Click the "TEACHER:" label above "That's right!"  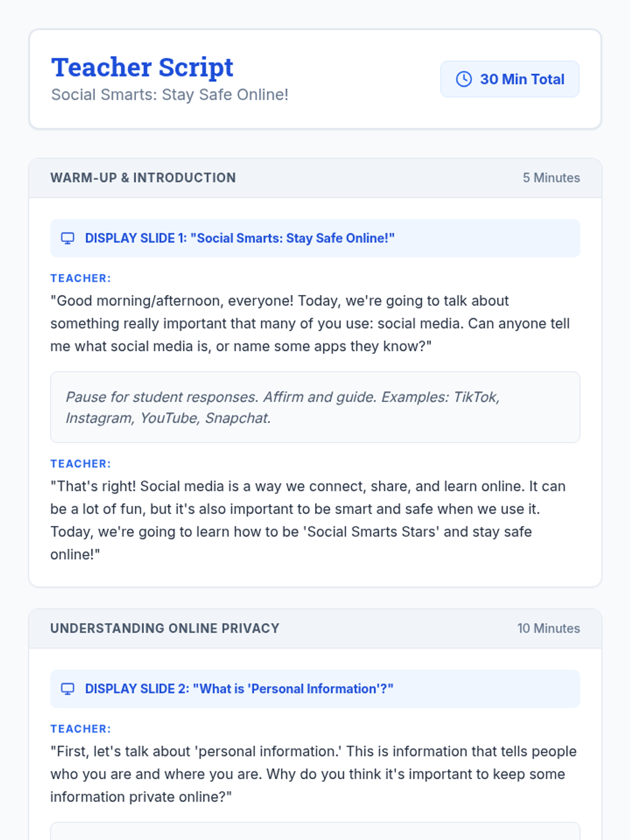pos(81,464)
